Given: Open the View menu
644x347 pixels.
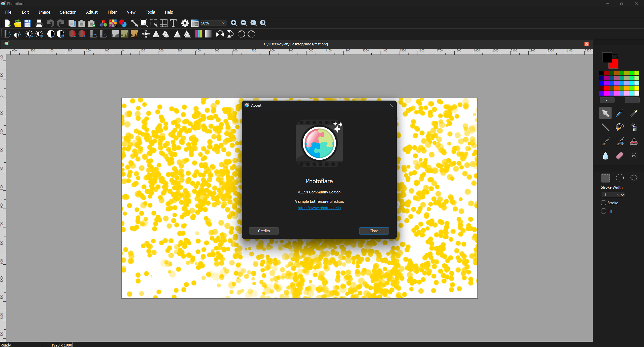Looking at the screenshot, I should (131, 12).
